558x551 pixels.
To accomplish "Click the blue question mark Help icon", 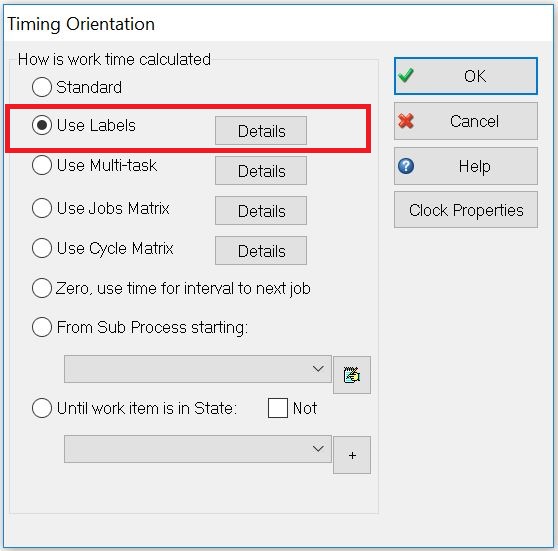I will click(406, 166).
